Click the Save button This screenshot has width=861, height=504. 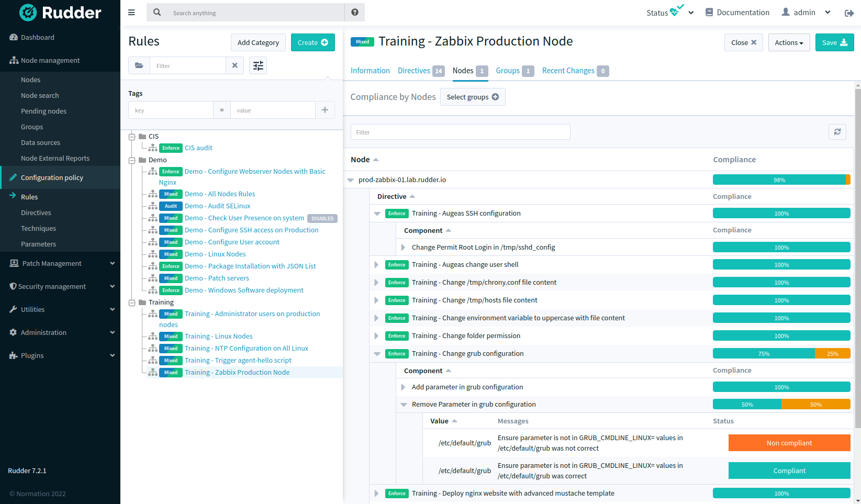(x=834, y=42)
